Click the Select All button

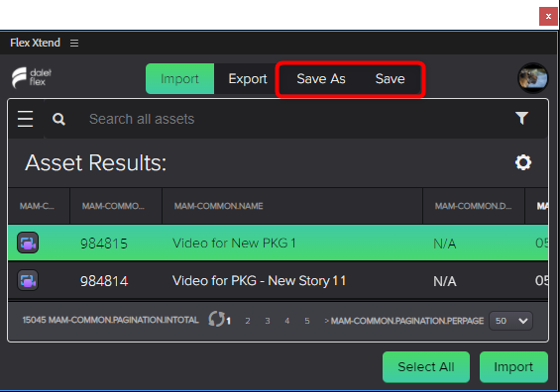pos(426,367)
